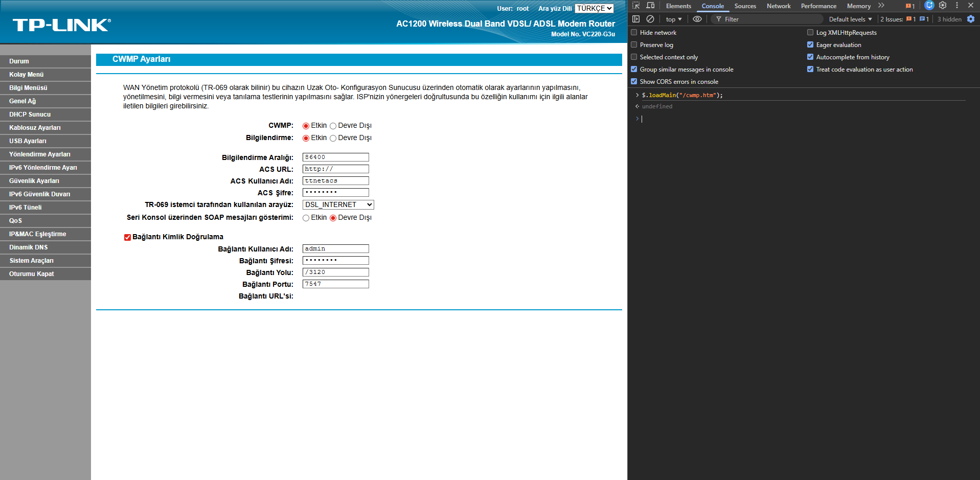Switch to the Memory tab
Image resolution: width=980 pixels, height=480 pixels.
859,6
